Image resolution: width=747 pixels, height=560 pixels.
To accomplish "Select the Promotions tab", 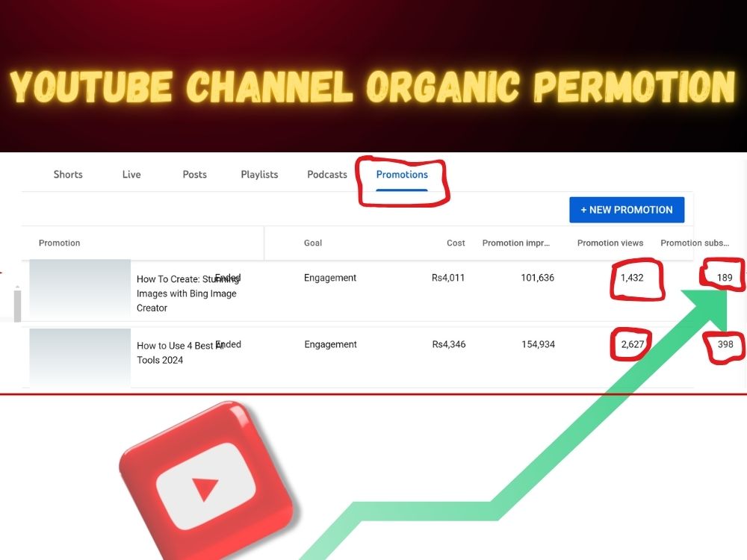I will tap(402, 175).
